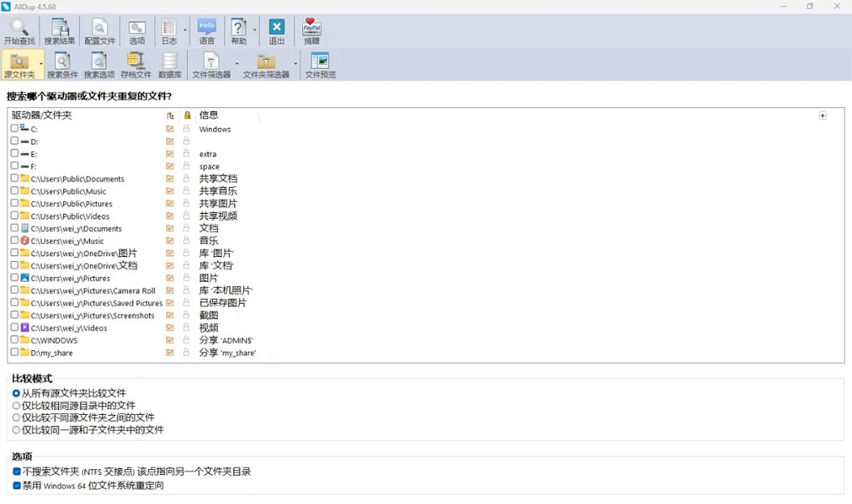Open the 搜索结果 search results icon
The width and height of the screenshot is (852, 504).
[59, 28]
